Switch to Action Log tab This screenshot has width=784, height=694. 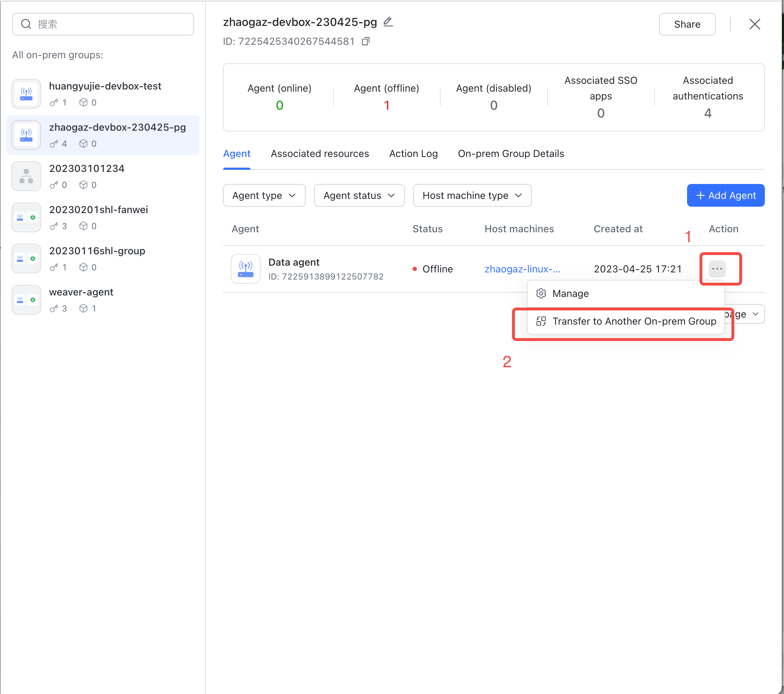[413, 153]
